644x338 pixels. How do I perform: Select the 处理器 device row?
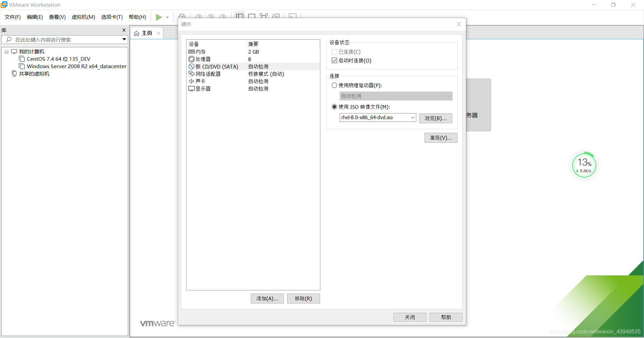(x=253, y=59)
